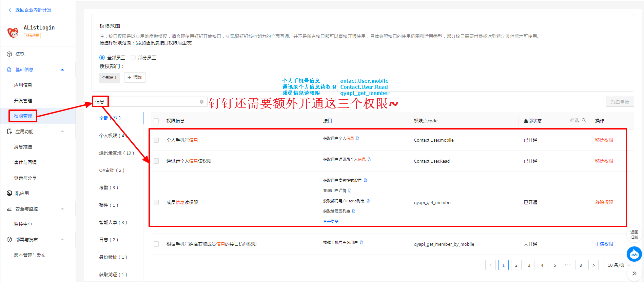The width and height of the screenshot is (644, 282).
Task: Open the 监控中心 menu item
Action: (23, 224)
